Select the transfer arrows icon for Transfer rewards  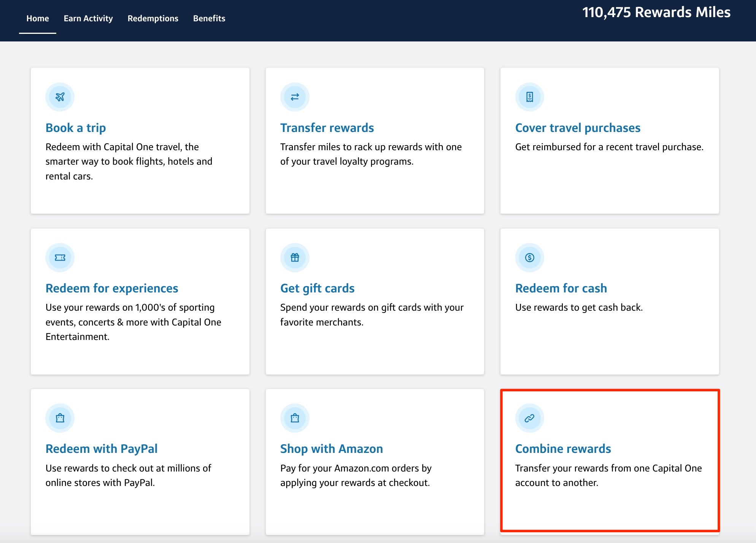pos(295,97)
